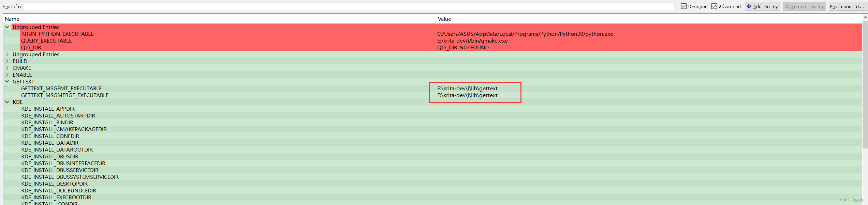Select the KDE_INSTALL_EXECROOTDIR entry

[x=56, y=197]
